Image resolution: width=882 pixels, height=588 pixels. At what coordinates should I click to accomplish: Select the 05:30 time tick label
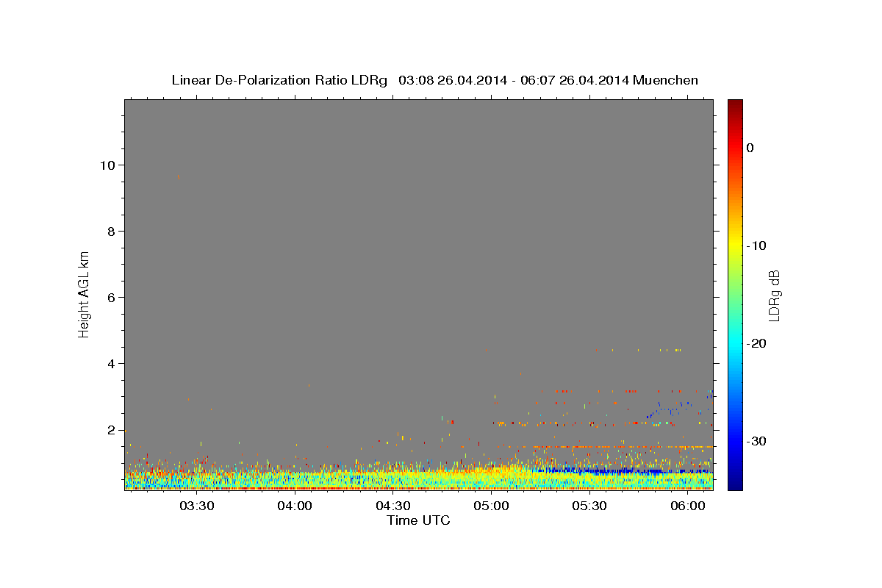pyautogui.click(x=589, y=506)
